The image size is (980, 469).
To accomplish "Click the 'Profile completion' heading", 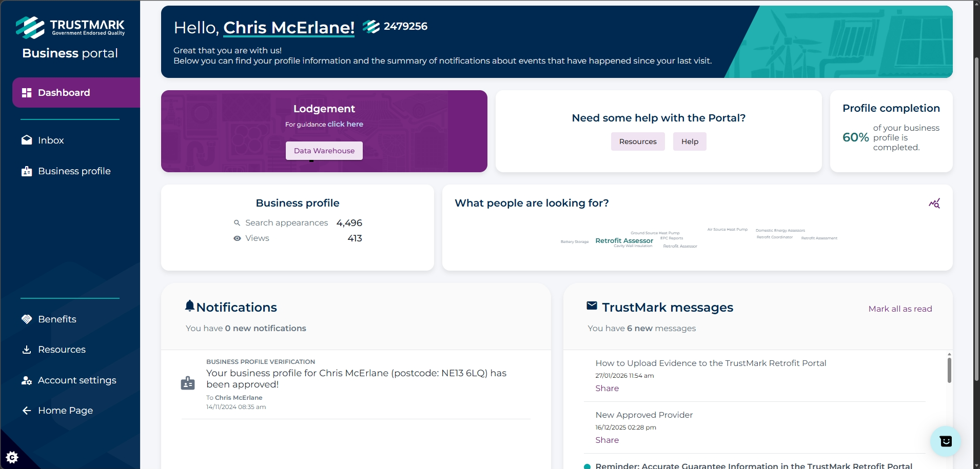I will (891, 108).
